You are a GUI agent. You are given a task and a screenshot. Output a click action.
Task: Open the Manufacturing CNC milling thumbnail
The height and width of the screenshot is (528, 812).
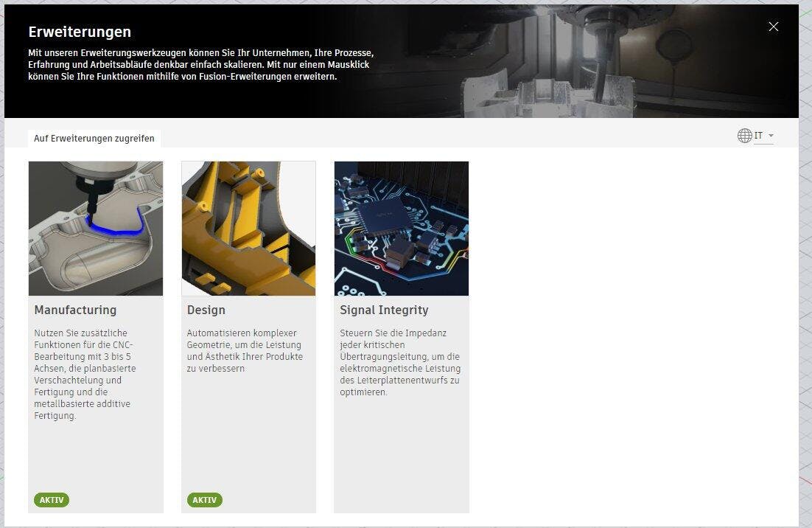tap(96, 229)
